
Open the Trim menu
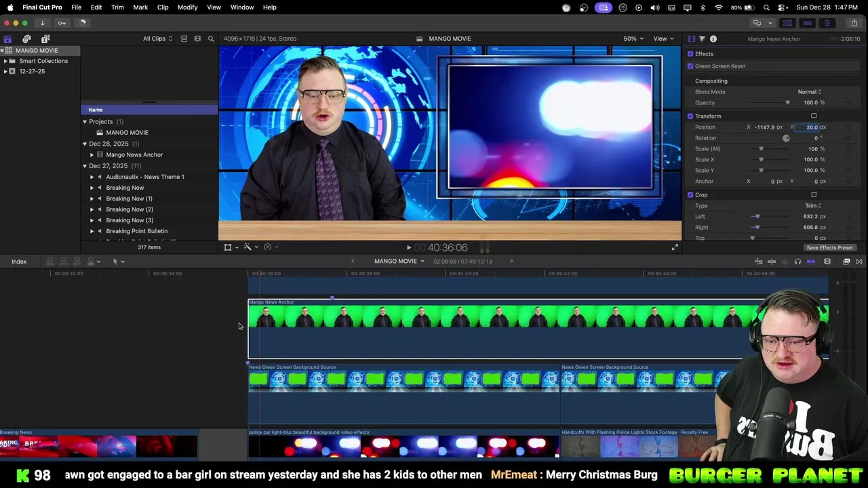coord(117,7)
